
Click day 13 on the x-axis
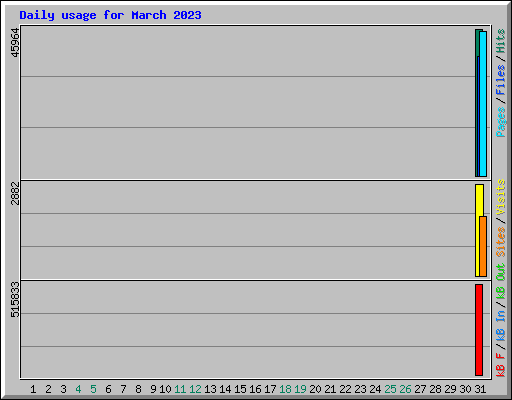210,389
